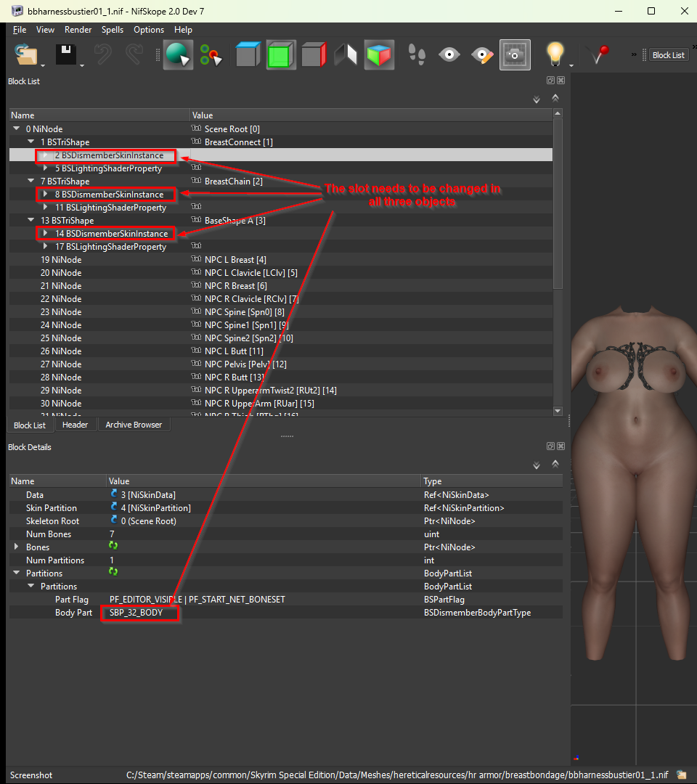Toggle the object select sphere tool
697x784 pixels.
pyautogui.click(x=177, y=54)
